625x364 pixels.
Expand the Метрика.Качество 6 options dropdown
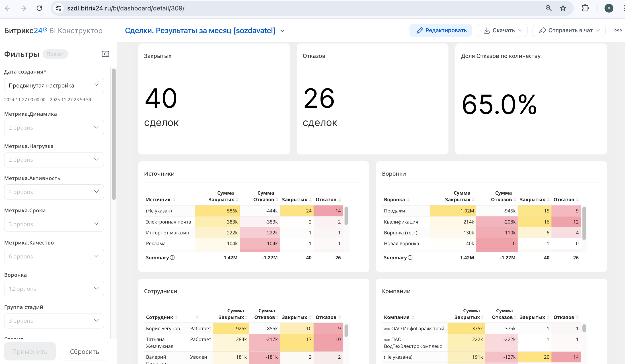tap(54, 256)
